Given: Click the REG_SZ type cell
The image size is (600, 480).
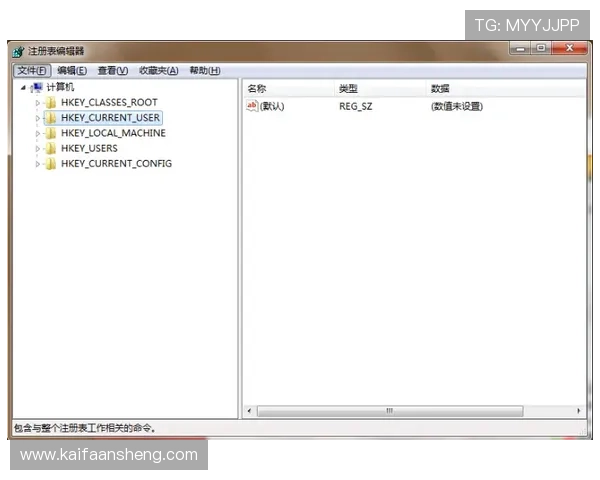Looking at the screenshot, I should point(355,106).
